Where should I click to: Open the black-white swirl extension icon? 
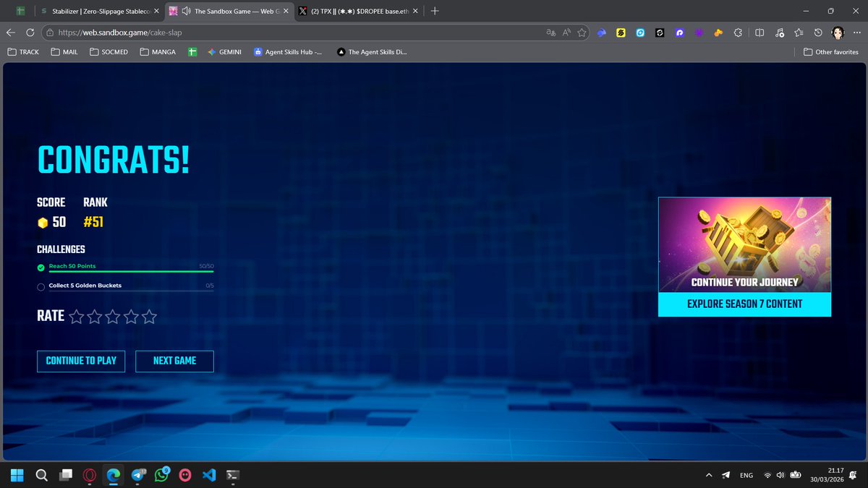[660, 33]
